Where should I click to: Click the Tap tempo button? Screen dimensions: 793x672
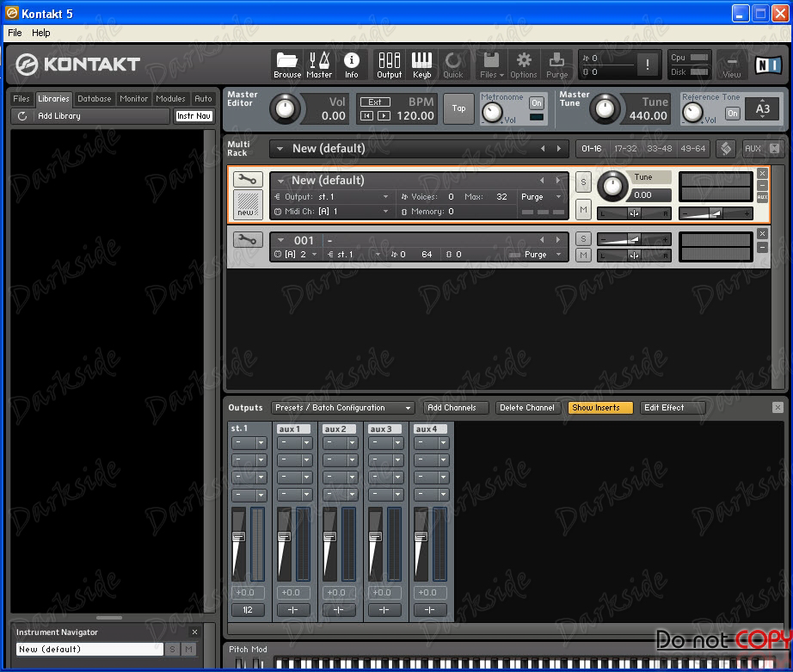point(458,108)
